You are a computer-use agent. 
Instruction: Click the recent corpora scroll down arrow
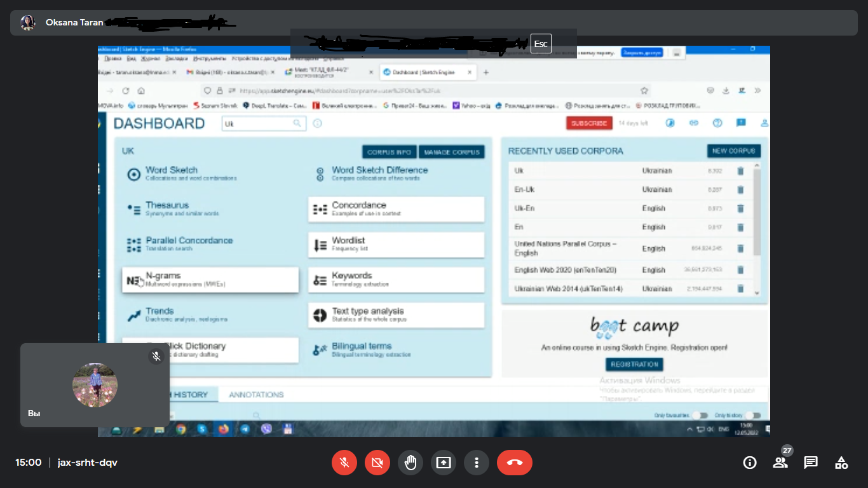coord(757,292)
